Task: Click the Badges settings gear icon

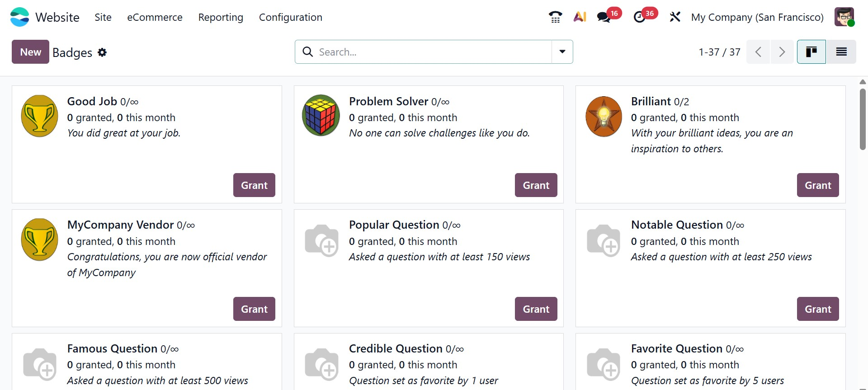Action: 103,52
